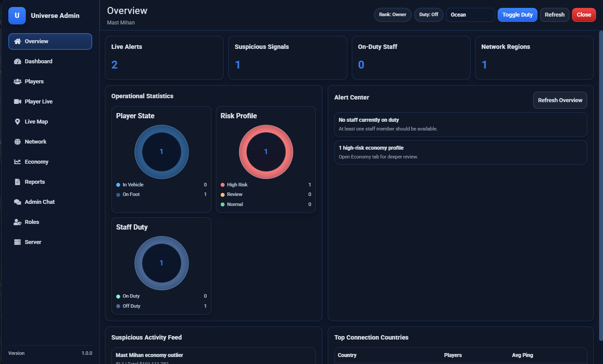
Task: Click the Staff Duty donut chart
Action: [x=161, y=263]
